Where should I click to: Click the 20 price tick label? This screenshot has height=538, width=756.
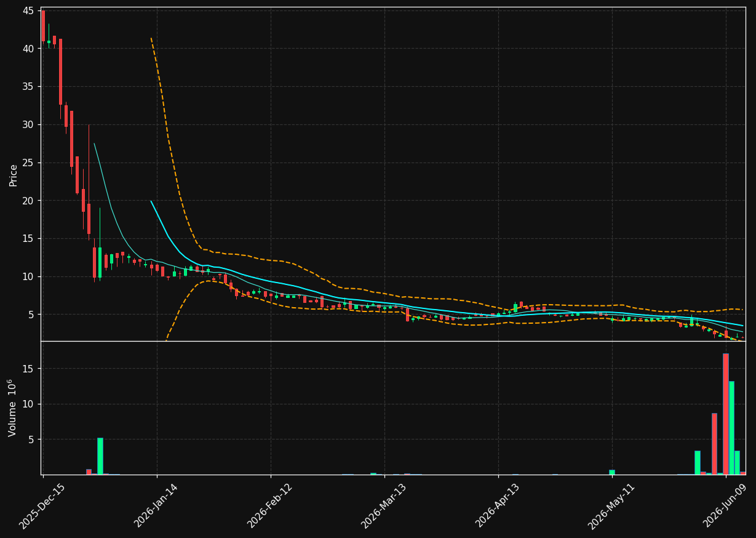coord(29,201)
